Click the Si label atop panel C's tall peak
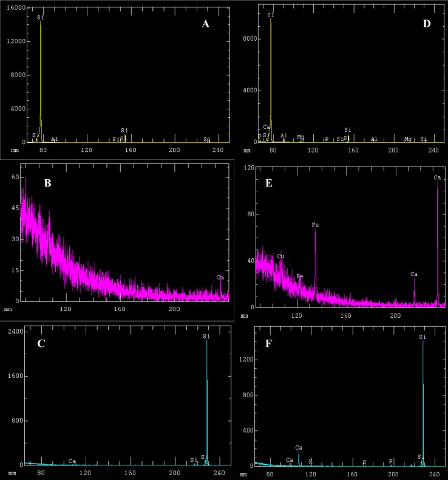 click(x=206, y=336)
